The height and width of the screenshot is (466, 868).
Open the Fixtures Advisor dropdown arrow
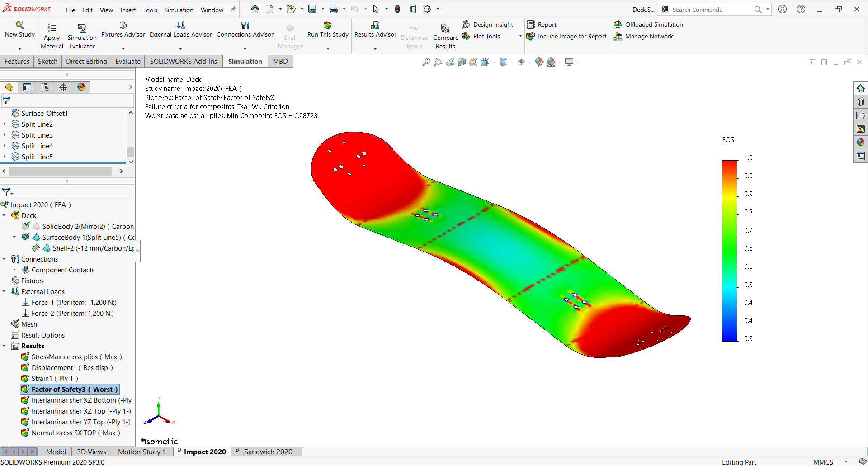coord(123,48)
